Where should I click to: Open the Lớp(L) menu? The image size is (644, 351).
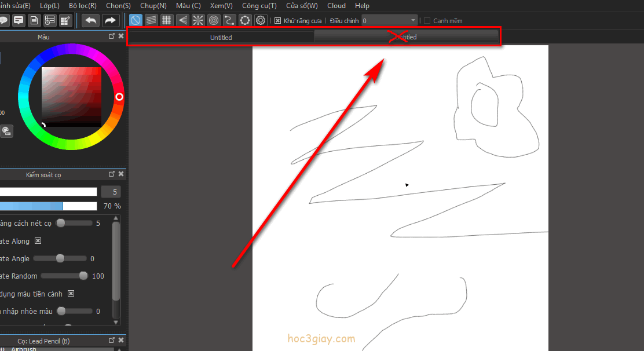(50, 6)
